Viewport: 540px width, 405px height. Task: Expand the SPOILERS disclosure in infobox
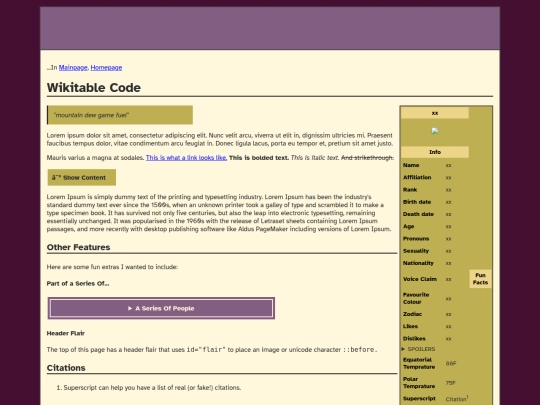(x=418, y=349)
